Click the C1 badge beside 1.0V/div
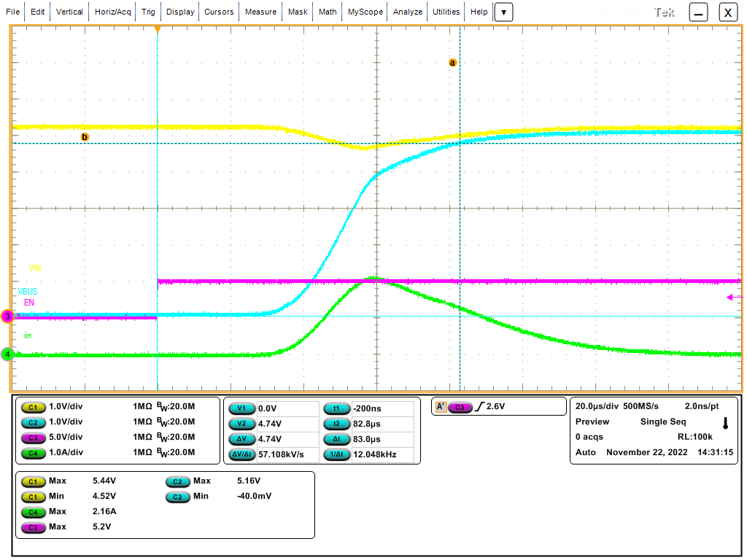747x560 pixels. 32,406
